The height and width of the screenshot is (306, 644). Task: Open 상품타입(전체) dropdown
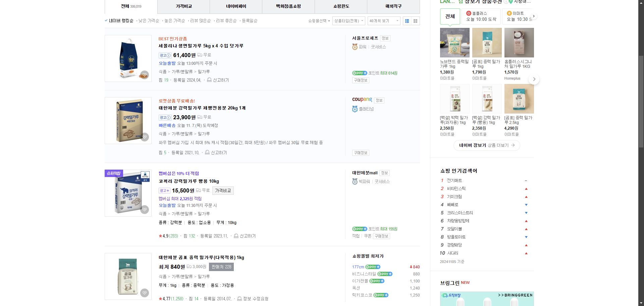click(349, 21)
